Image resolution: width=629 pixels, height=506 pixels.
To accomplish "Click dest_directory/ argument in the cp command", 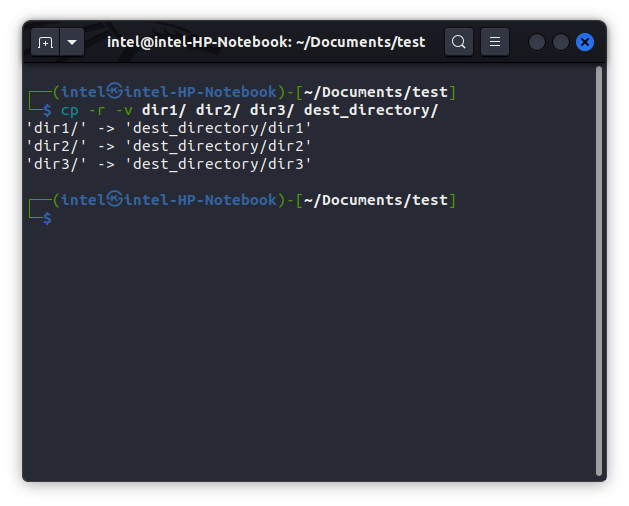I will pos(371,110).
